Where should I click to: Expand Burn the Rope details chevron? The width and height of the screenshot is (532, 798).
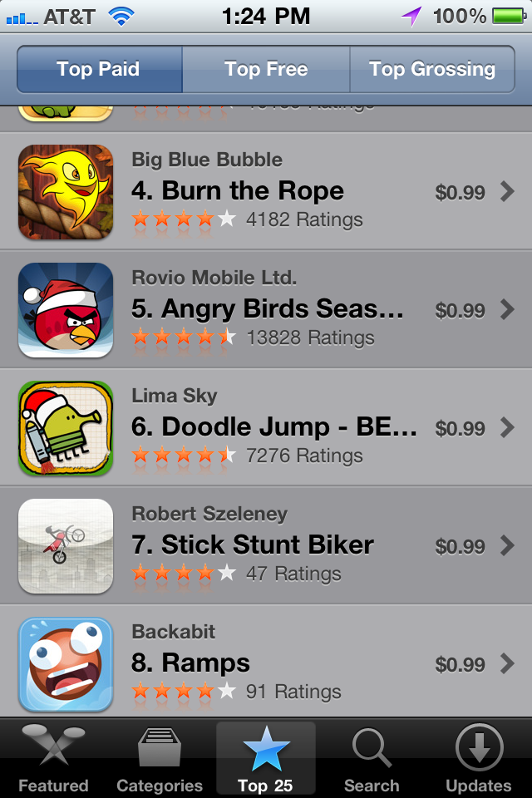507,192
